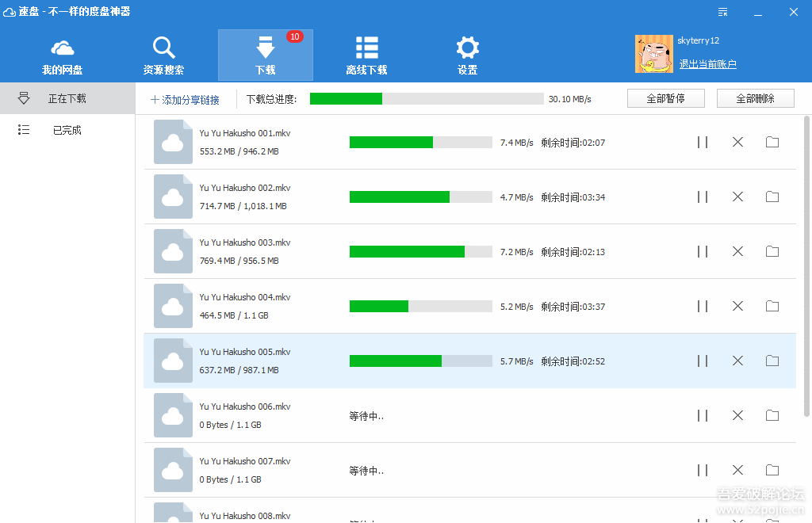812x523 pixels.
Task: Click skyterry12 user avatar
Action: 653,54
